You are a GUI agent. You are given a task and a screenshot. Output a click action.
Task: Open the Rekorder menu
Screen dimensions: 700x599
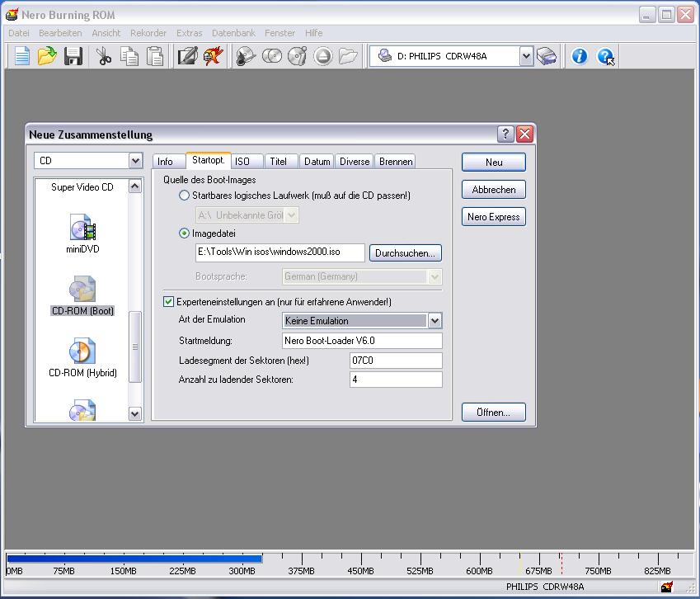(148, 33)
